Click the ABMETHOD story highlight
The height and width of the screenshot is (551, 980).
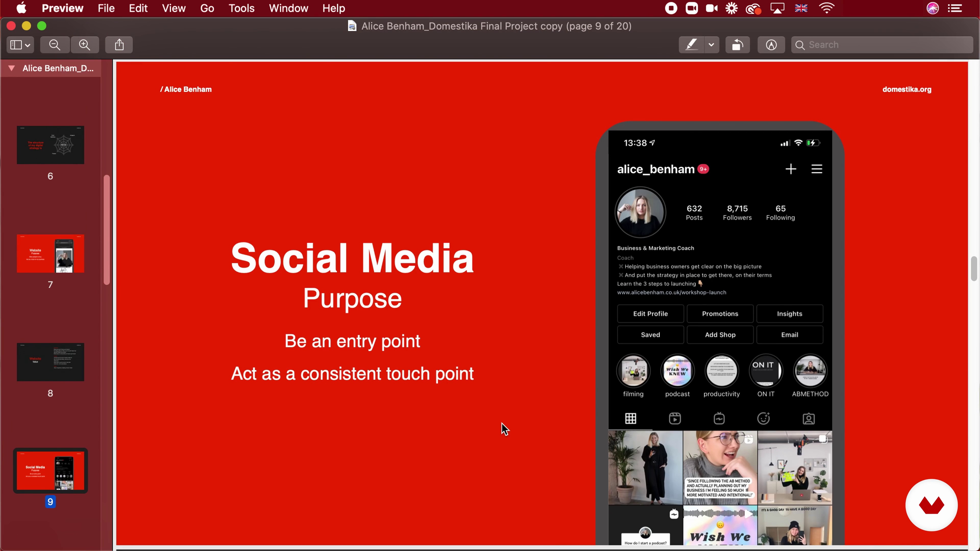(810, 371)
